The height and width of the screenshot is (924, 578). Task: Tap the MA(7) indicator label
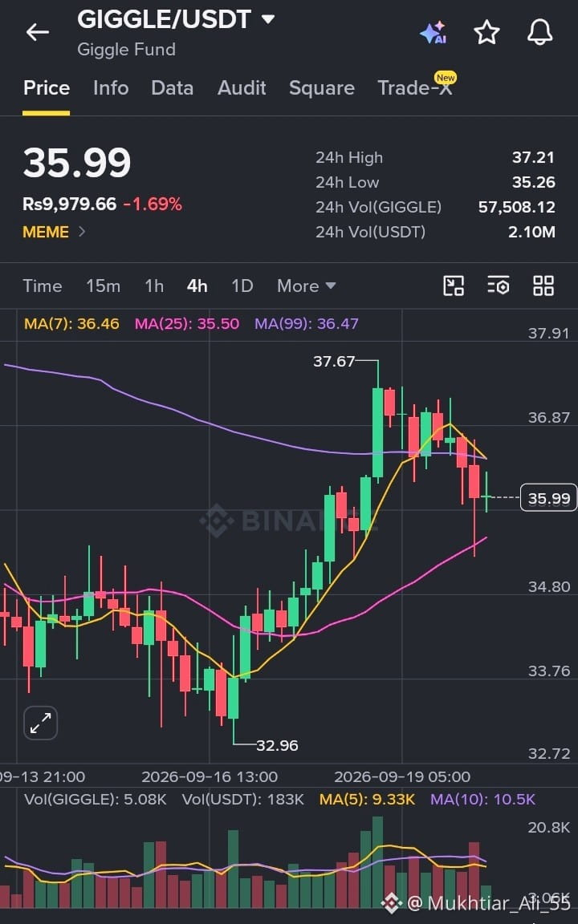coord(71,323)
